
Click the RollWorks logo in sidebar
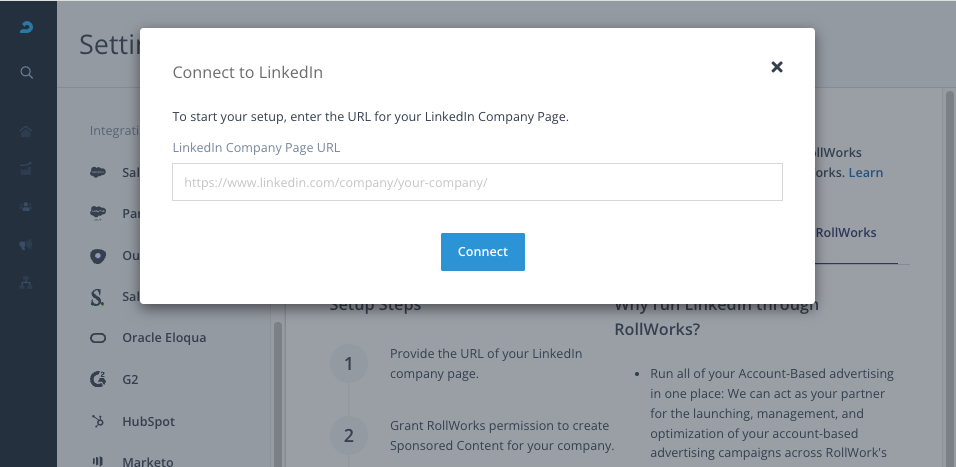[26, 27]
